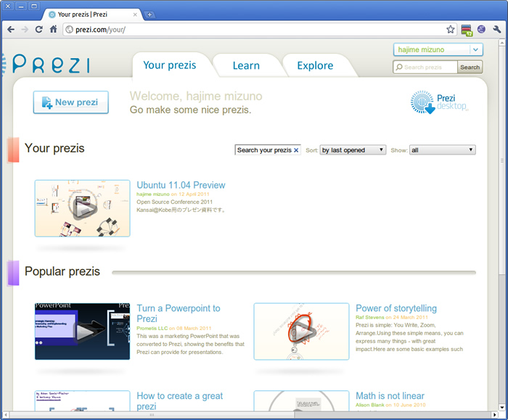Open How to create a great prezi thumbnail
Image resolution: width=508 pixels, height=420 pixels.
[x=82, y=401]
